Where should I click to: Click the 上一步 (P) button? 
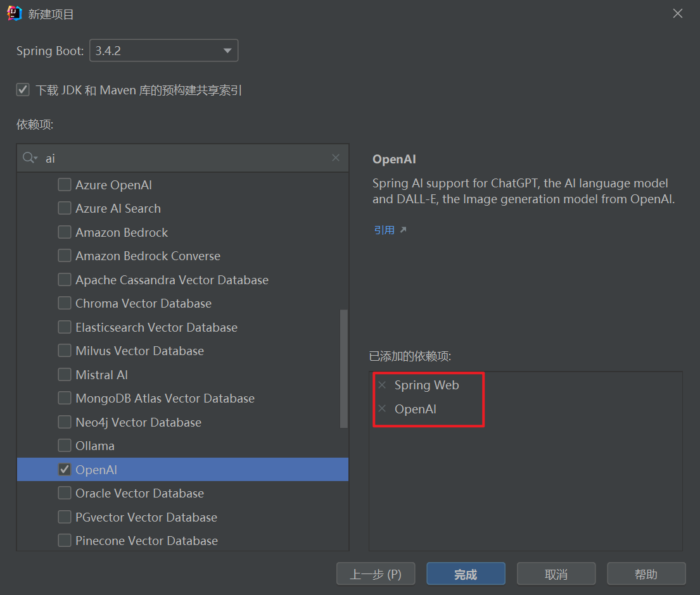click(x=376, y=574)
